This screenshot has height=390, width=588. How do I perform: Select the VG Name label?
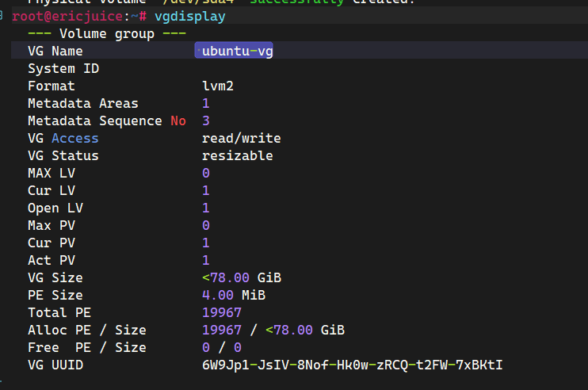click(55, 51)
